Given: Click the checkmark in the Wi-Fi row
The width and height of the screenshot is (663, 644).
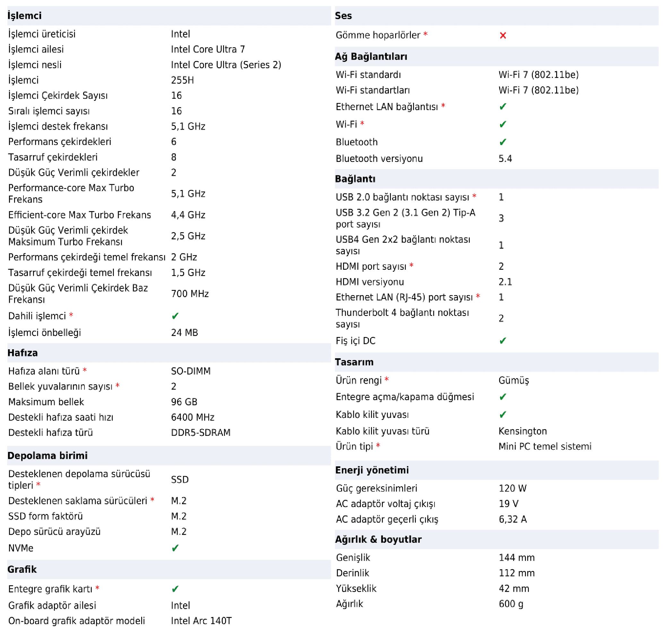Looking at the screenshot, I should (x=503, y=124).
